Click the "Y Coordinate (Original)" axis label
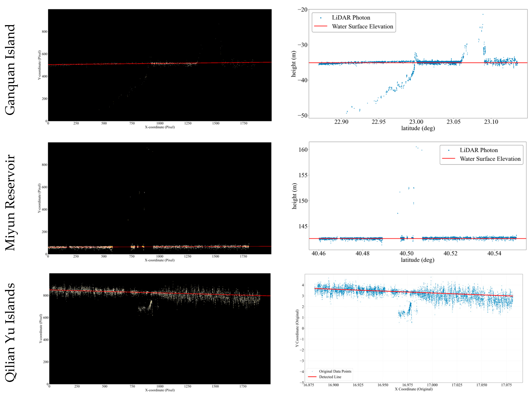This screenshot has height=399, width=532. pyautogui.click(x=297, y=328)
